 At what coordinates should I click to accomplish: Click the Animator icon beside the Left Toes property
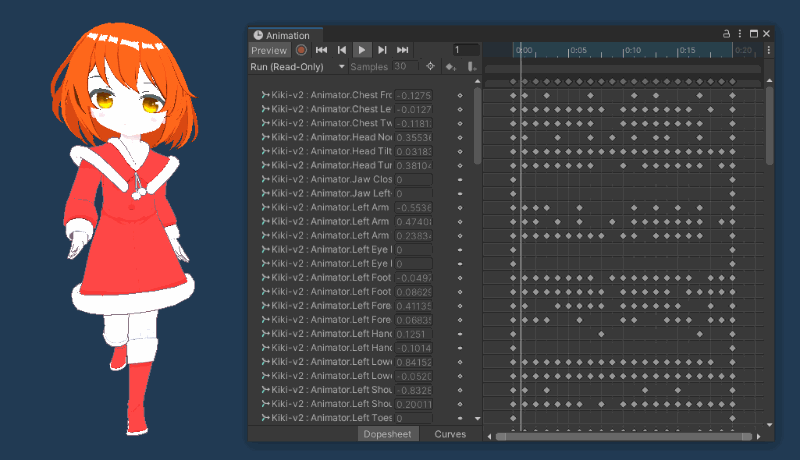(265, 418)
